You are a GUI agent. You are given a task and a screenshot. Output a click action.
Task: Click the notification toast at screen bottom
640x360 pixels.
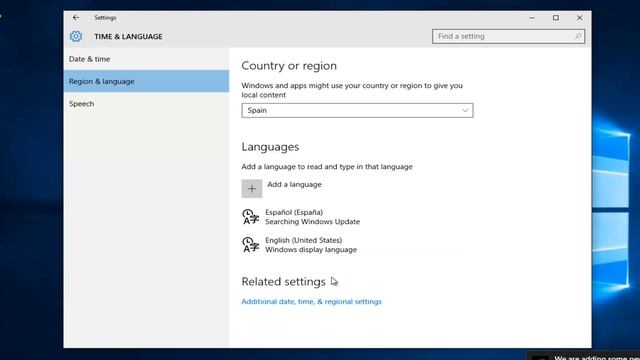coord(583,356)
